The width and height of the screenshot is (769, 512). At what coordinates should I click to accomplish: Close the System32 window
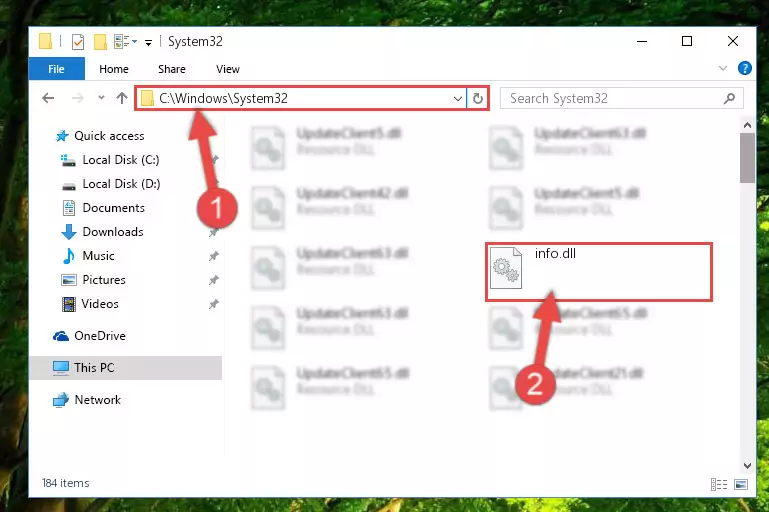[x=733, y=42]
